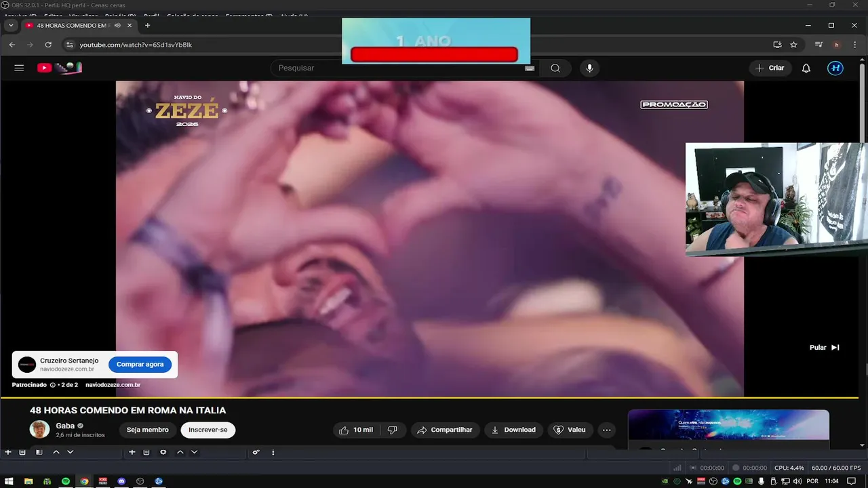
Task: Open Discord from taskbar
Action: [x=121, y=481]
